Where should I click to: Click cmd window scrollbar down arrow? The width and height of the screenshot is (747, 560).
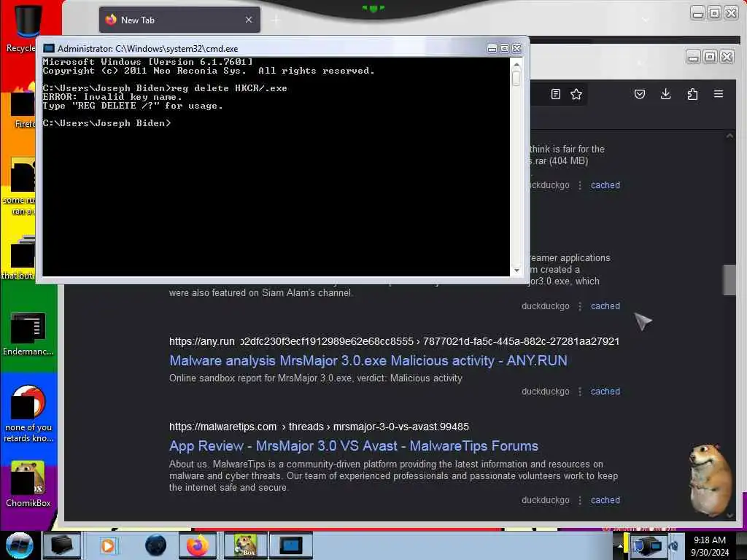[x=516, y=271]
